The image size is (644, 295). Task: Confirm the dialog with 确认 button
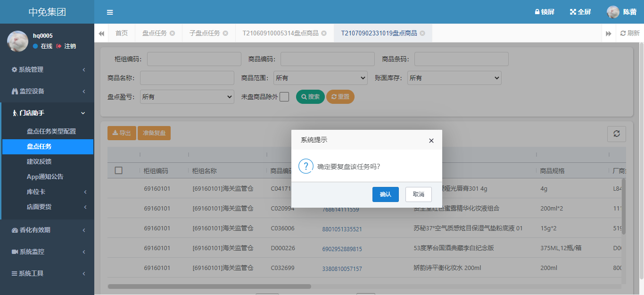tap(385, 194)
